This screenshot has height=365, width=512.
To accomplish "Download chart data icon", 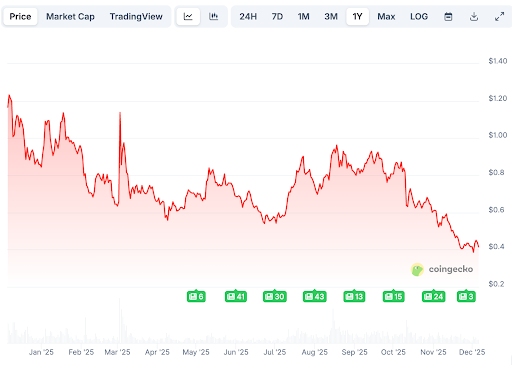I will coord(474,16).
